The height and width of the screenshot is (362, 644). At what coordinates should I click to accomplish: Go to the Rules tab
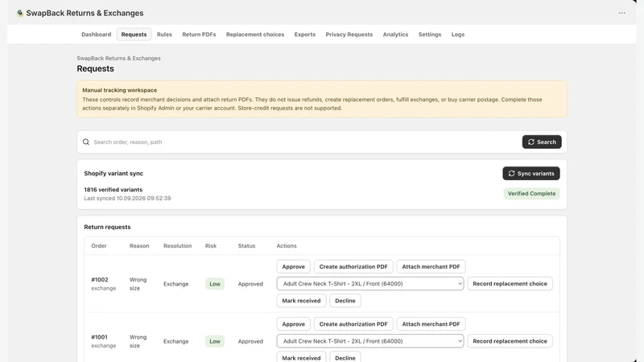coord(164,35)
